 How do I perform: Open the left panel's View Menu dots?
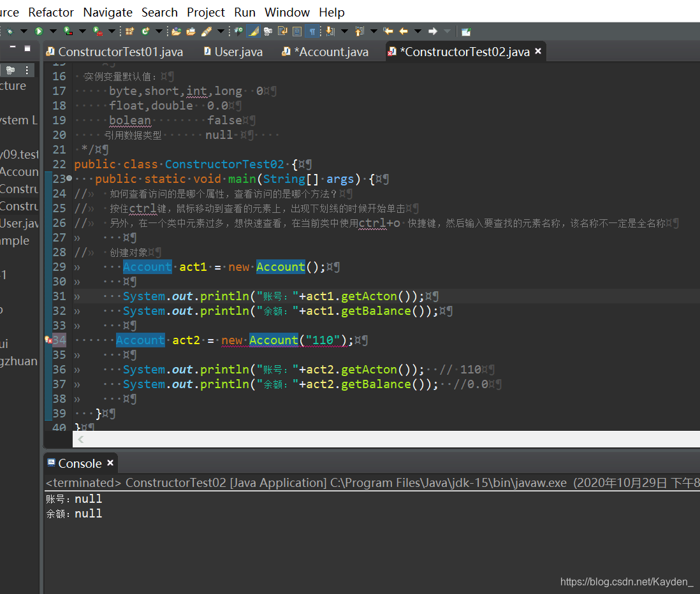tap(27, 70)
